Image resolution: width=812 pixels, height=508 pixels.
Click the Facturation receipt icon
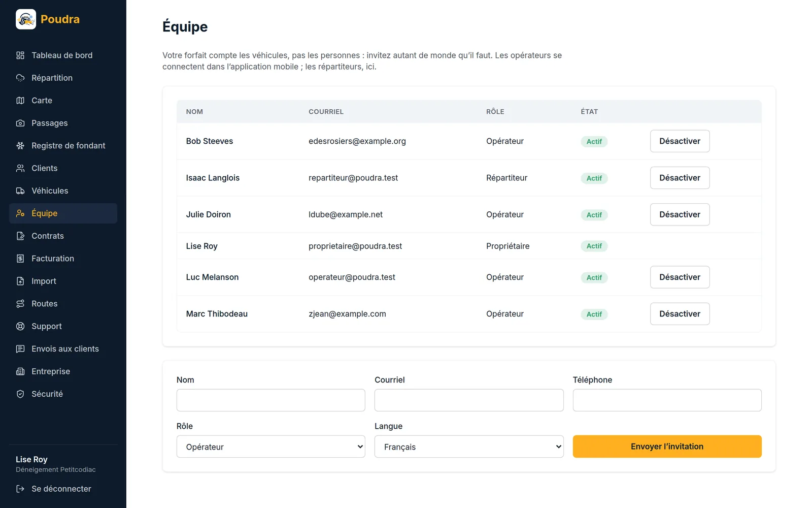pos(20,259)
